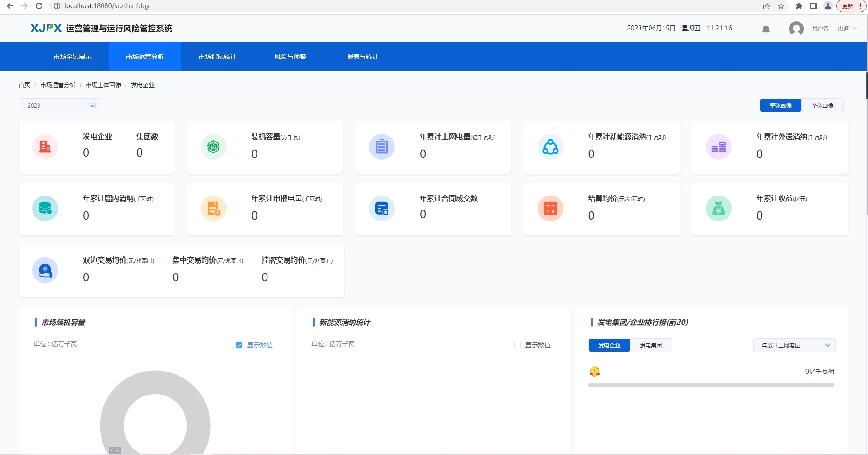
Task: Click the red 发电企业 building icon
Action: pyautogui.click(x=45, y=147)
